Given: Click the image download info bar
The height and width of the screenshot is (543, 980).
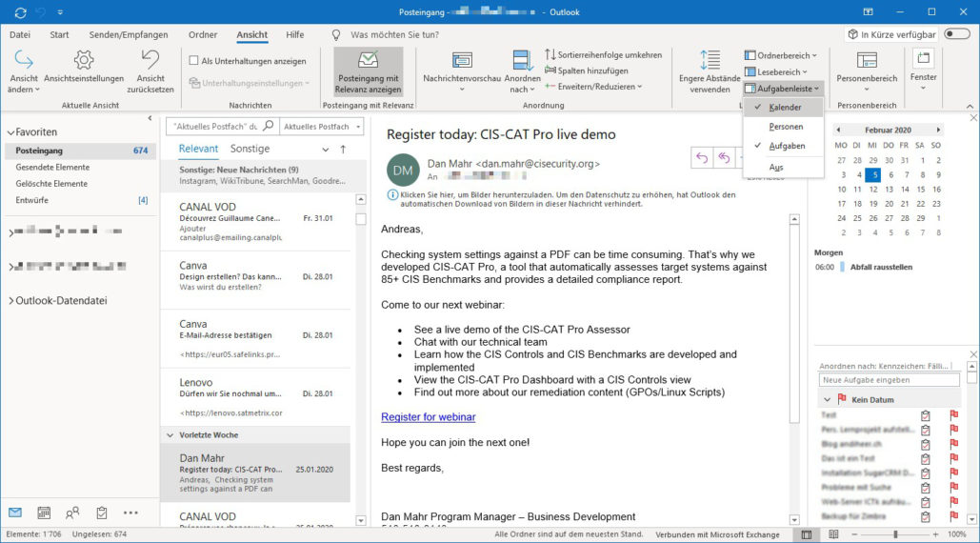Looking at the screenshot, I should point(561,199).
